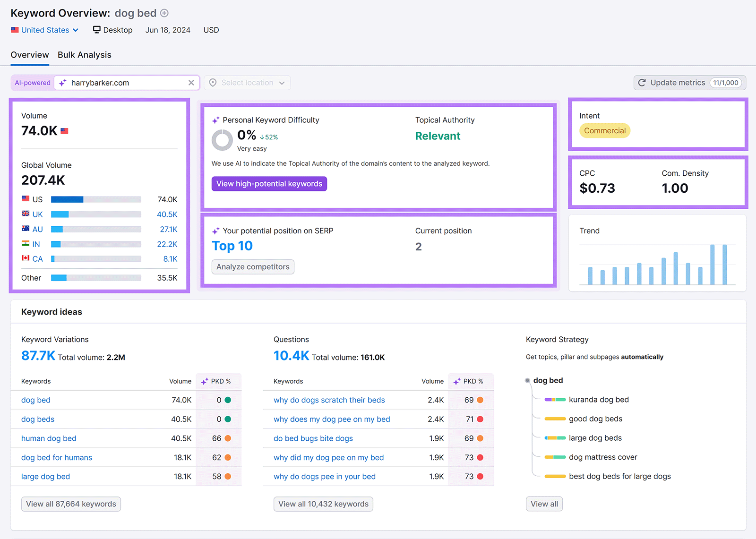Open the large dog bed keyword link
The image size is (756, 539).
tap(45, 477)
